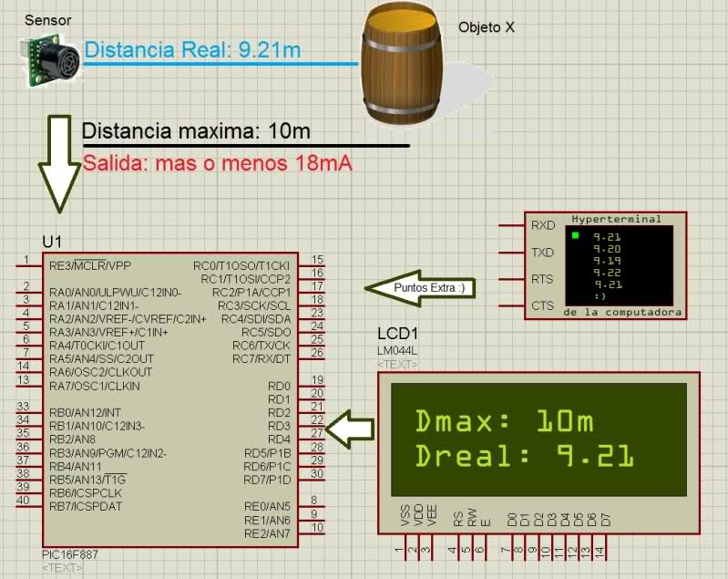Click pin RC0/T1OSO/T1CKI on U1
728x579 pixels.
[x=241, y=266]
